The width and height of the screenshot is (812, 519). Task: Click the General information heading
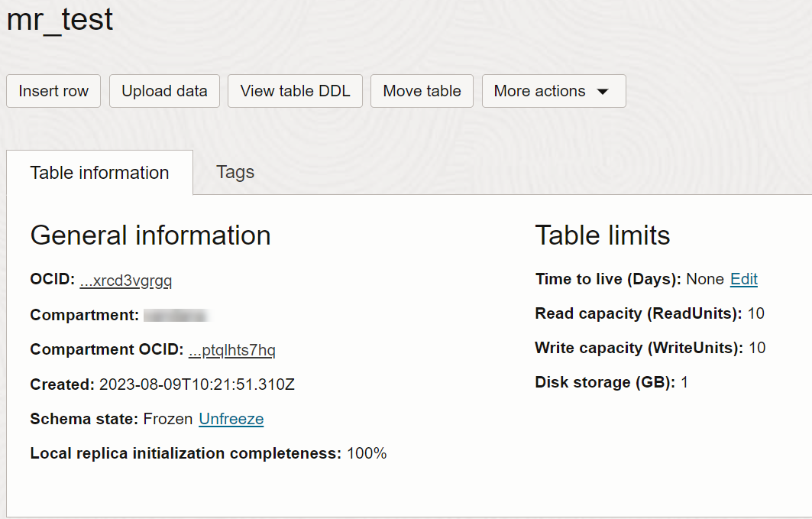(x=150, y=235)
